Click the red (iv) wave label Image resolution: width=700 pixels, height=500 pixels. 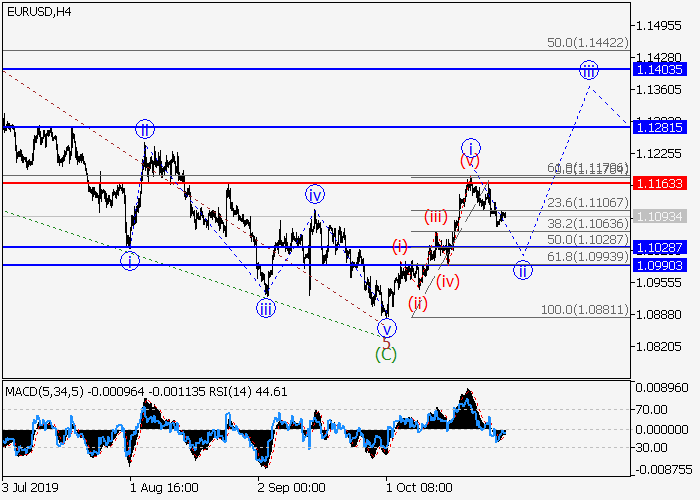(x=448, y=281)
